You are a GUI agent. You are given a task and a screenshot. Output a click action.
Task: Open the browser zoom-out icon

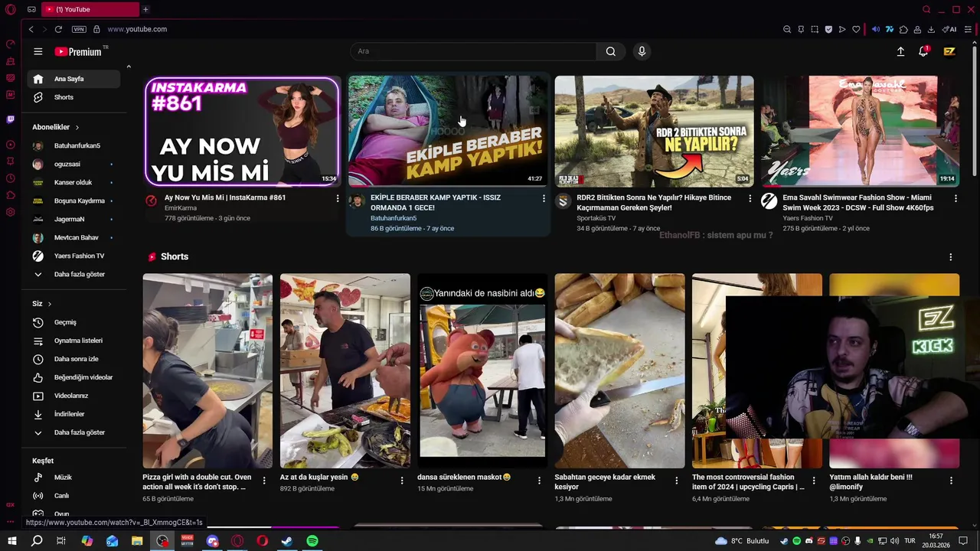[x=787, y=29]
